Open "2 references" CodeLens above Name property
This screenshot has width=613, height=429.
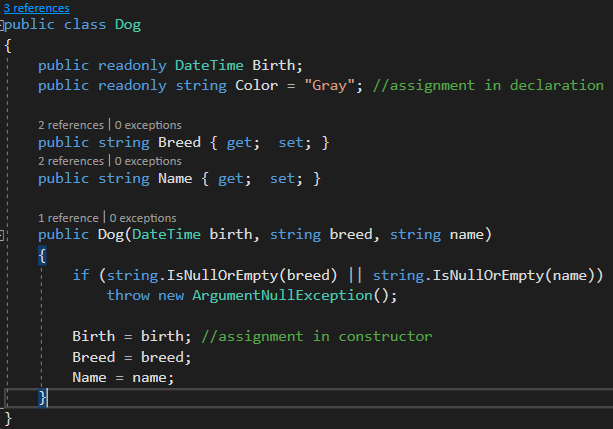71,161
